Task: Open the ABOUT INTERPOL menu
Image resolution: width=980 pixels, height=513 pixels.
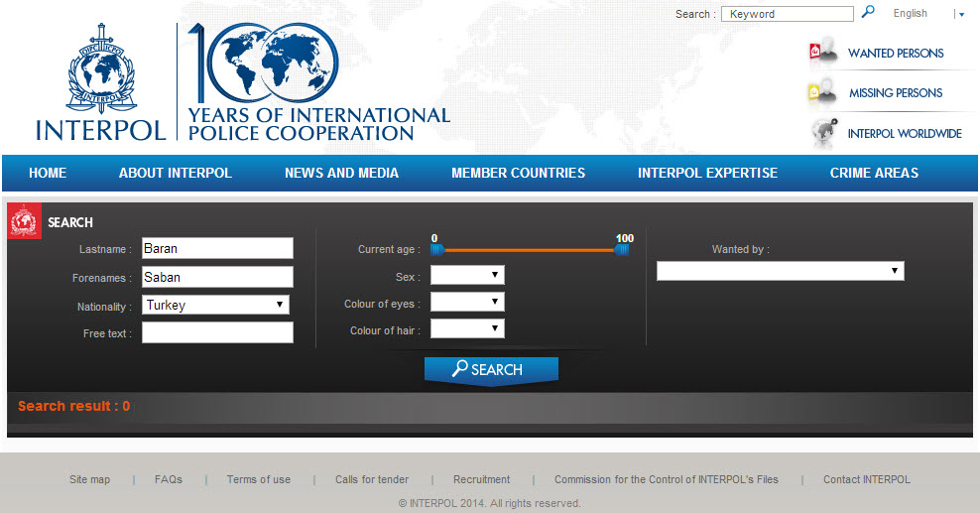Action: [176, 173]
